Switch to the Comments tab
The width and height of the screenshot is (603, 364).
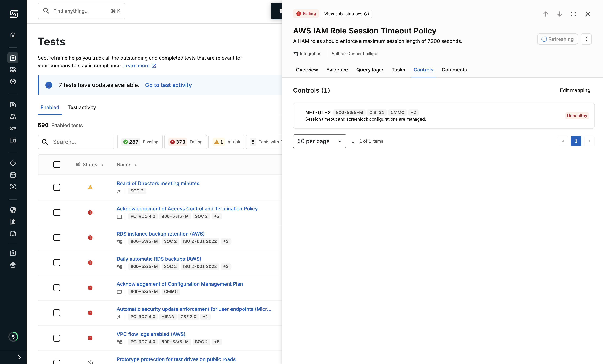pyautogui.click(x=454, y=70)
